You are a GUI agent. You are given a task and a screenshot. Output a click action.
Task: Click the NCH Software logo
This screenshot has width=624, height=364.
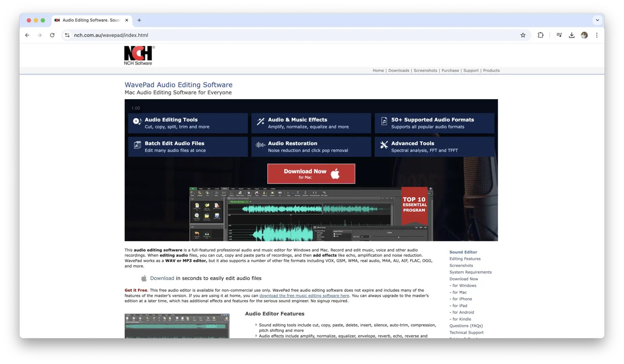point(139,56)
